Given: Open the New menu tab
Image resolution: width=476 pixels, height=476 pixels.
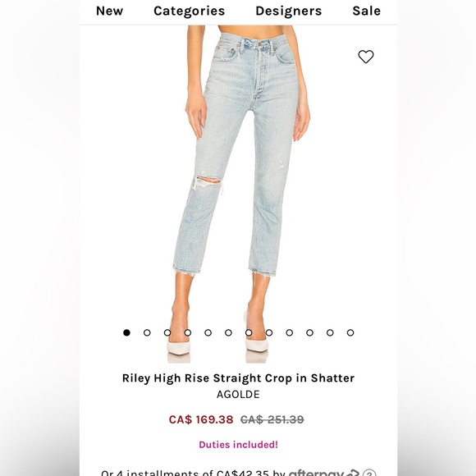Looking at the screenshot, I should pyautogui.click(x=110, y=11).
